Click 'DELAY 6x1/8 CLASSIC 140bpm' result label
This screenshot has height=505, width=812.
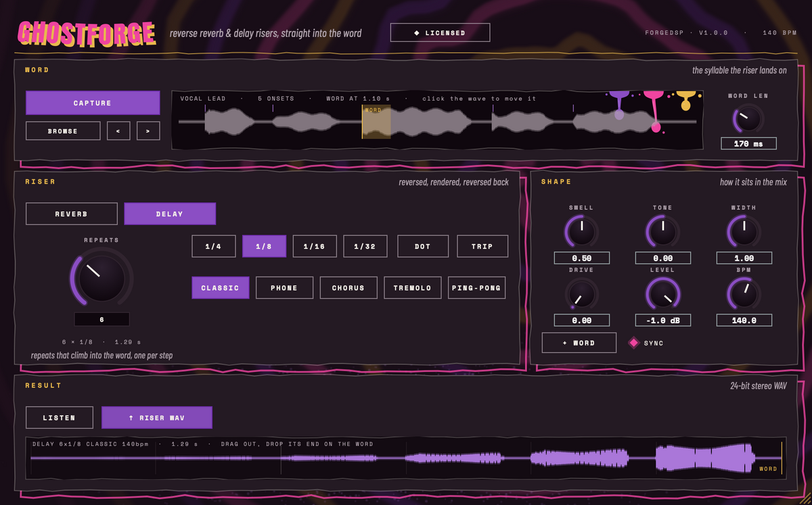click(x=90, y=444)
